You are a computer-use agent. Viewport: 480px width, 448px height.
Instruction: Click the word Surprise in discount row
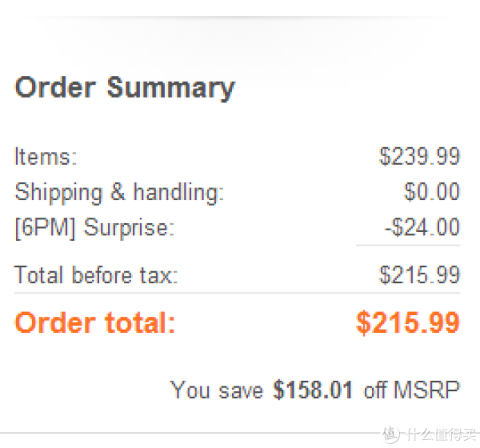(129, 227)
